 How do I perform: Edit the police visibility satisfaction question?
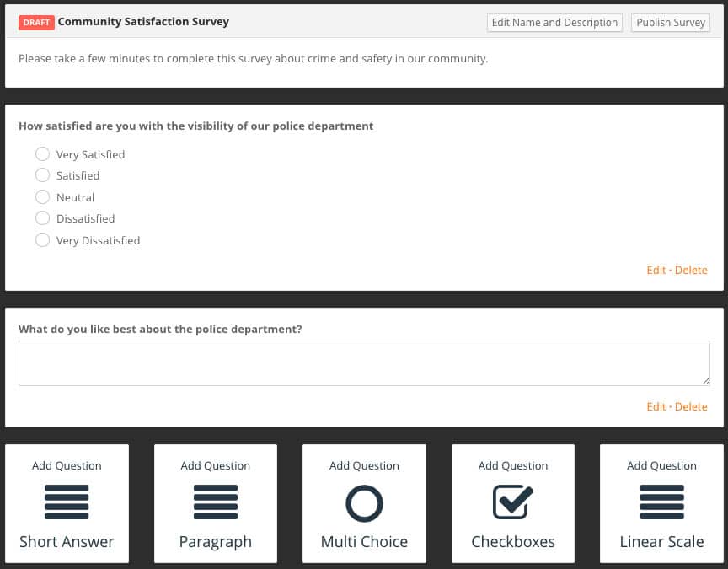click(656, 271)
